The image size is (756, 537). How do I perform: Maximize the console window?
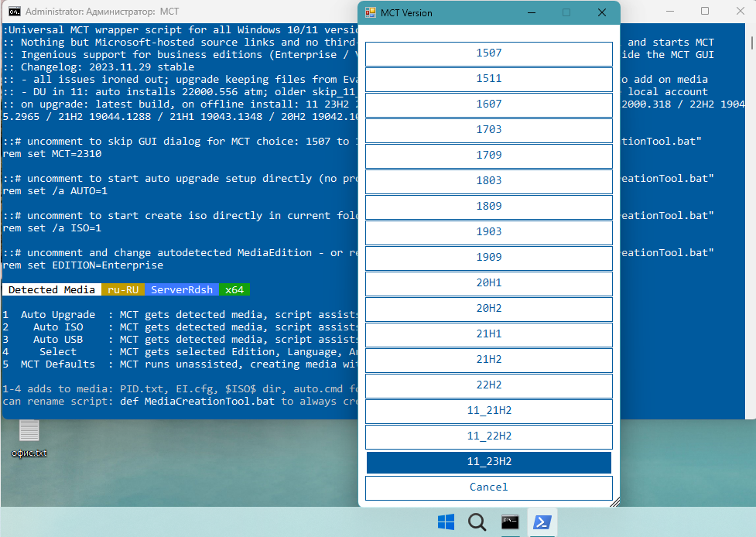point(704,12)
